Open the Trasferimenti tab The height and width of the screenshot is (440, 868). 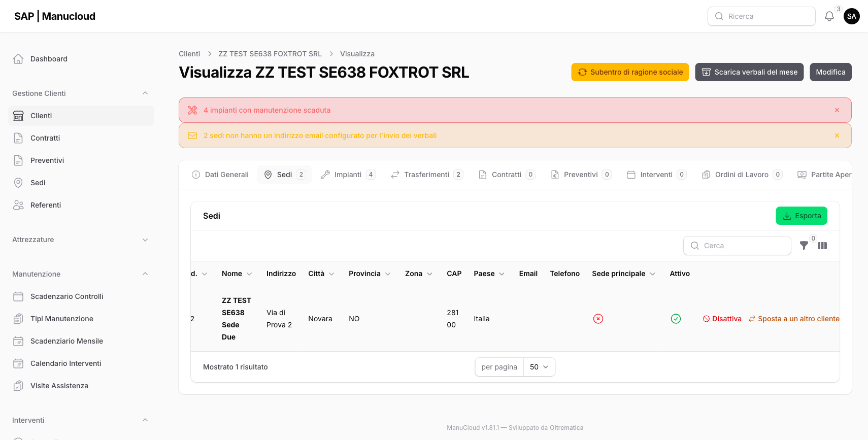[427, 175]
